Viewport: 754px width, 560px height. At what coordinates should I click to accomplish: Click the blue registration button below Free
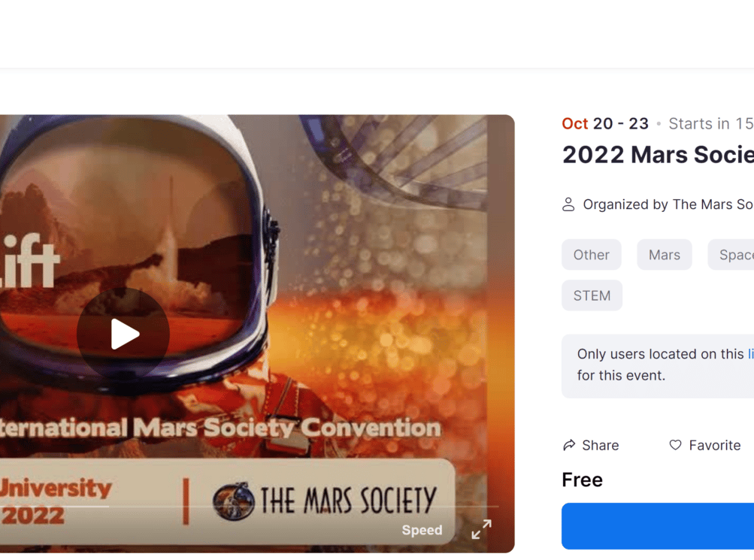click(658, 526)
